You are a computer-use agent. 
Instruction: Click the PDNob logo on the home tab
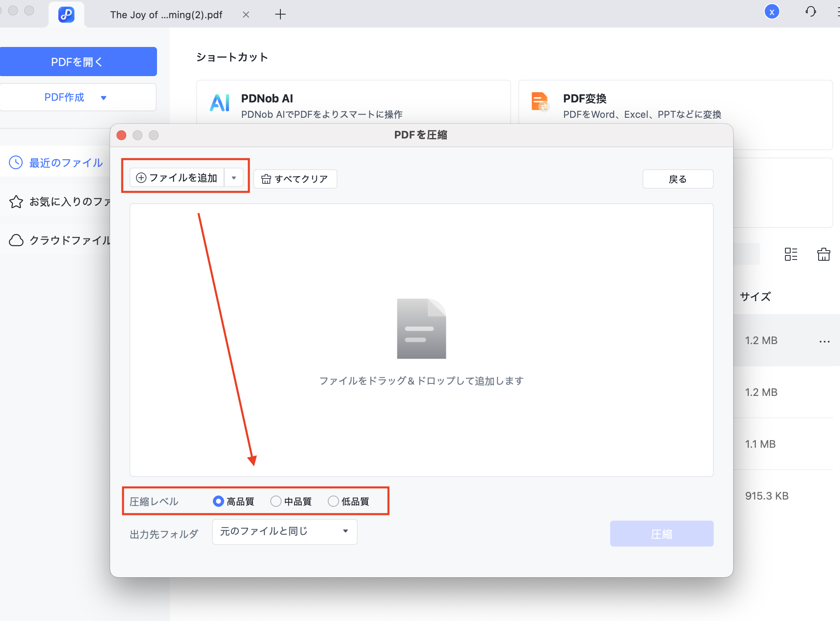[66, 15]
